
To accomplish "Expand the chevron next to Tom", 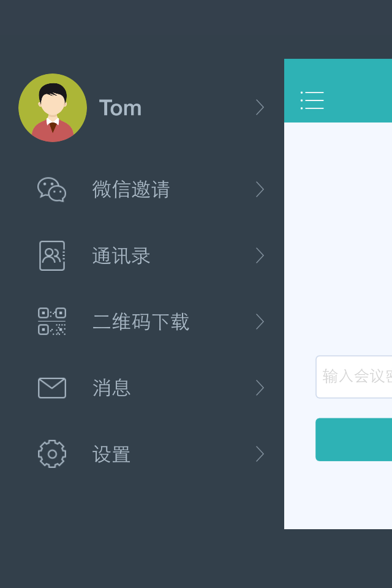I will tap(260, 107).
